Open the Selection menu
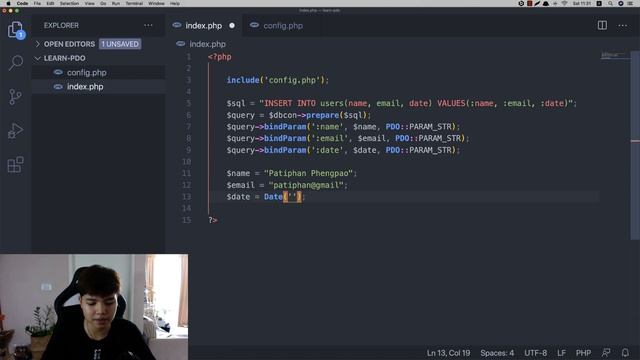640x360 pixels. 69,3
